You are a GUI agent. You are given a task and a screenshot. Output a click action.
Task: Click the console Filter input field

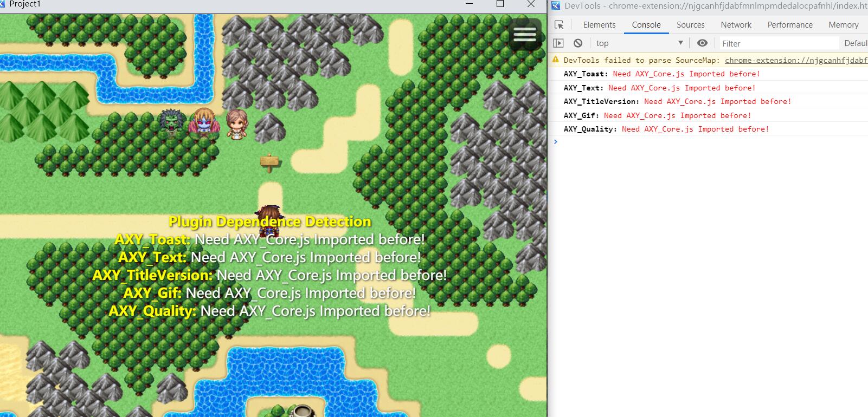coord(778,43)
